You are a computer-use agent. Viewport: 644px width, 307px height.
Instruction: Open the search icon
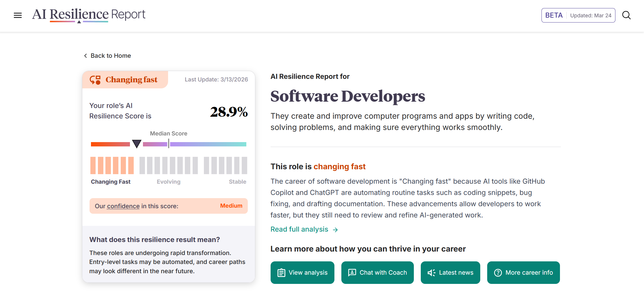coord(626,15)
